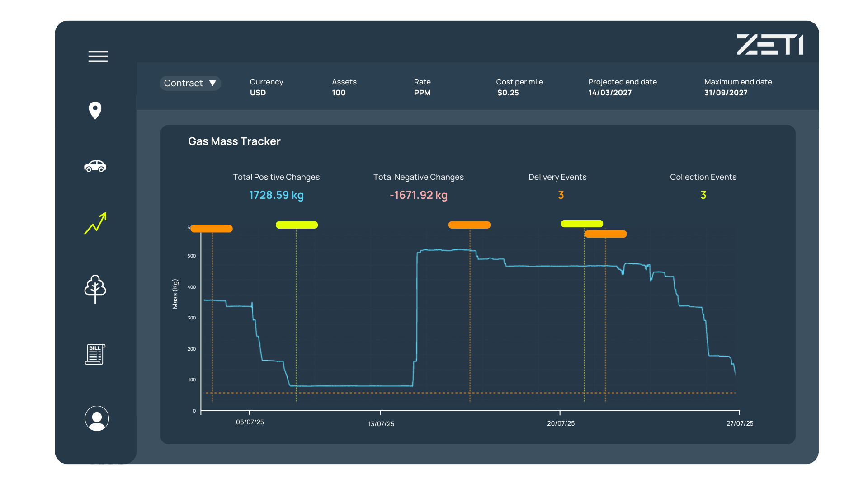Select the yellow trend arrow analytics icon
The width and height of the screenshot is (868, 488).
[95, 223]
